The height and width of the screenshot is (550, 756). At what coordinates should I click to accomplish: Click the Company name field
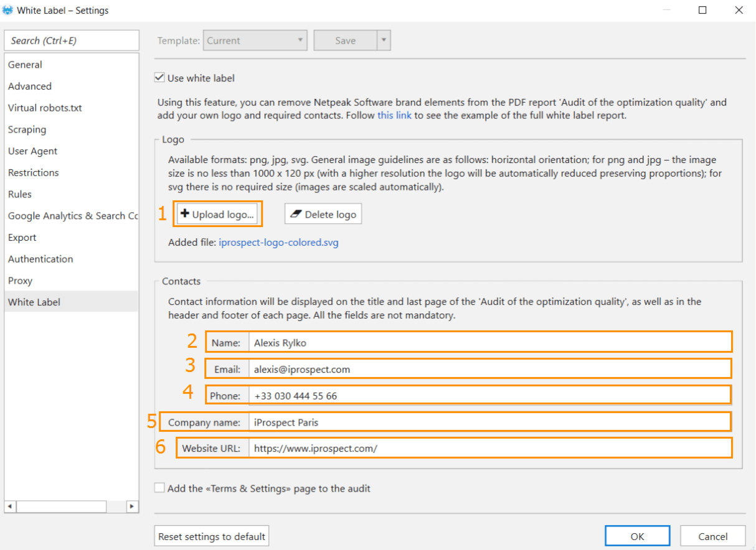tap(490, 422)
